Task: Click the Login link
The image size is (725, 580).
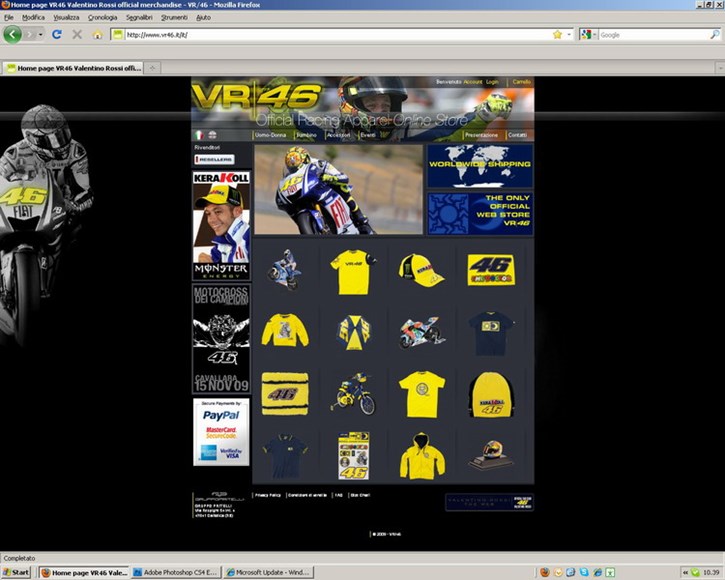Action: click(492, 82)
